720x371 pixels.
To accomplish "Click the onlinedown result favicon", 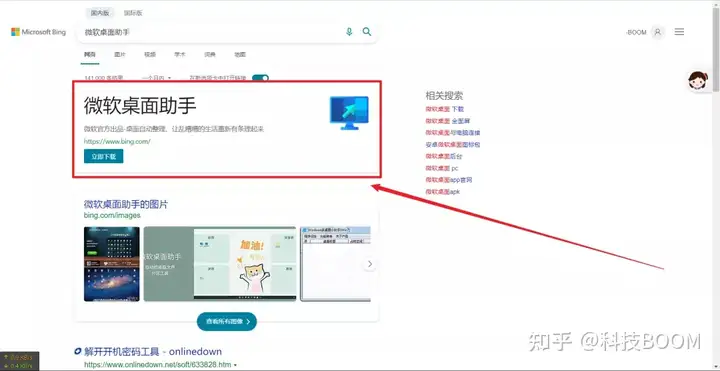I will 78,352.
